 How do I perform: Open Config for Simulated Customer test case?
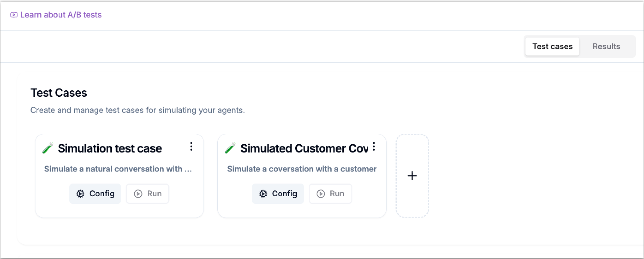278,194
